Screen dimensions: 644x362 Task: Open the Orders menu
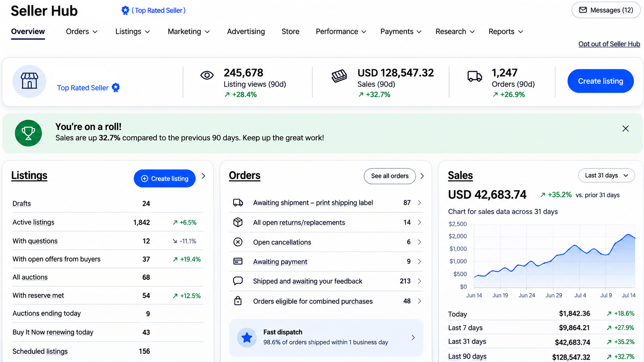81,32
